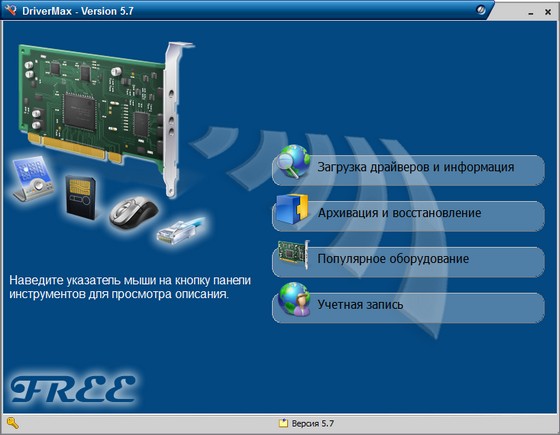
Task: Click the control panel device picture
Action: (x=32, y=179)
